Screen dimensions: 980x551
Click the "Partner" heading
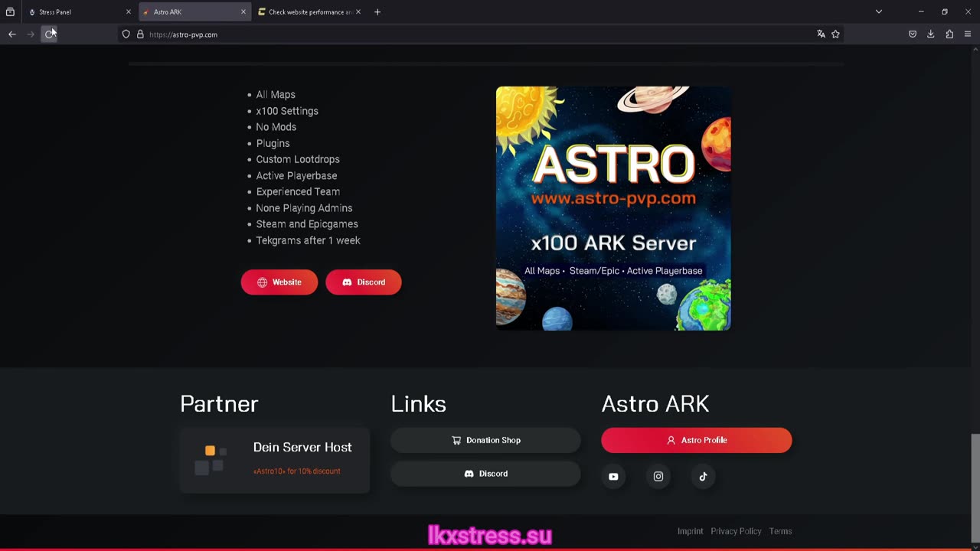tap(219, 403)
